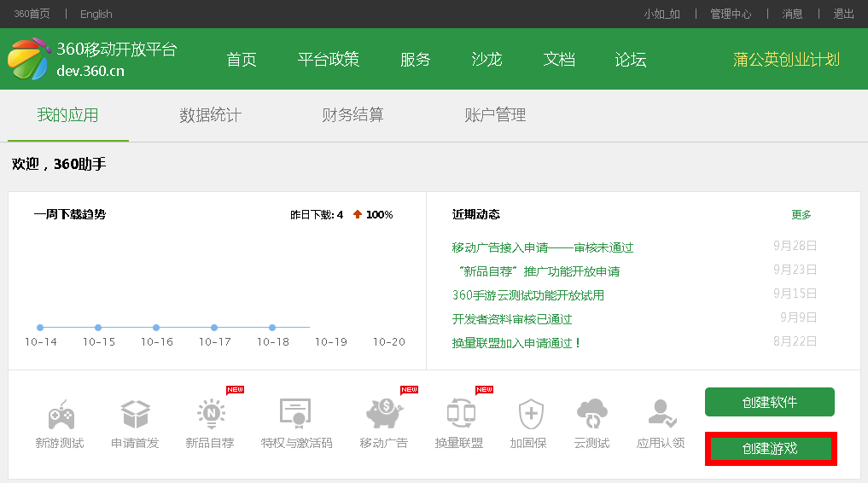Click the 10-20 axis label
Image resolution: width=868 pixels, height=483 pixels.
[x=389, y=342]
